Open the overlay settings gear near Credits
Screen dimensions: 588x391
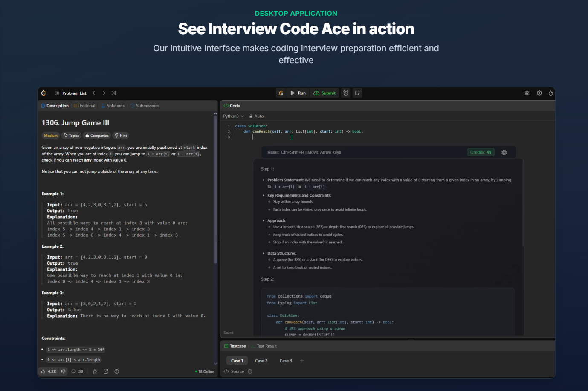click(x=504, y=152)
